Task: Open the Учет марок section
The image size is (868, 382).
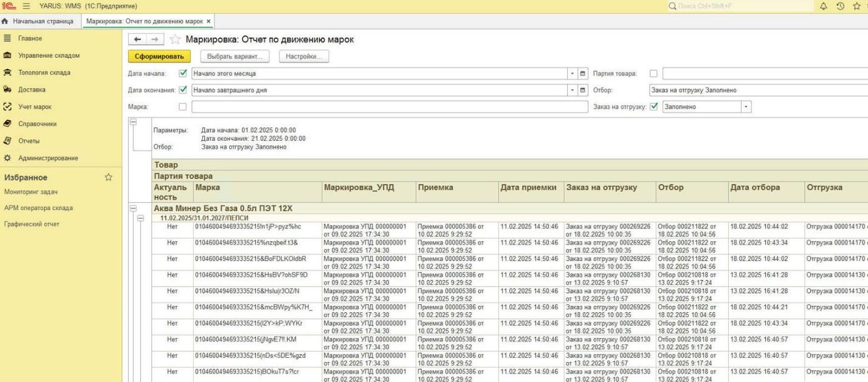Action: pos(35,107)
